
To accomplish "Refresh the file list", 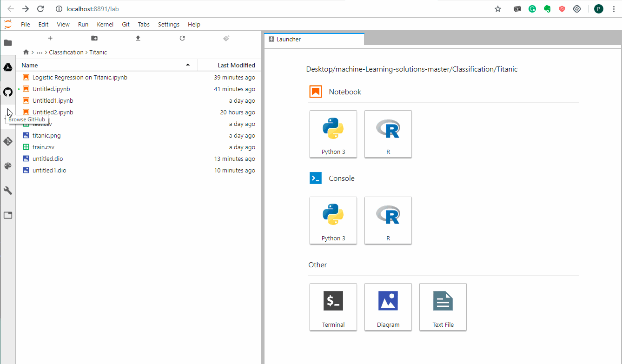I will click(182, 38).
